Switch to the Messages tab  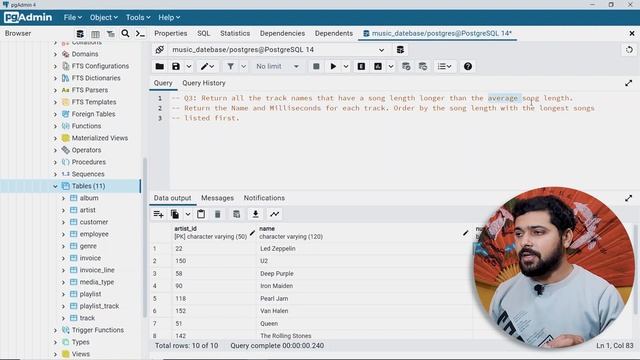point(217,198)
